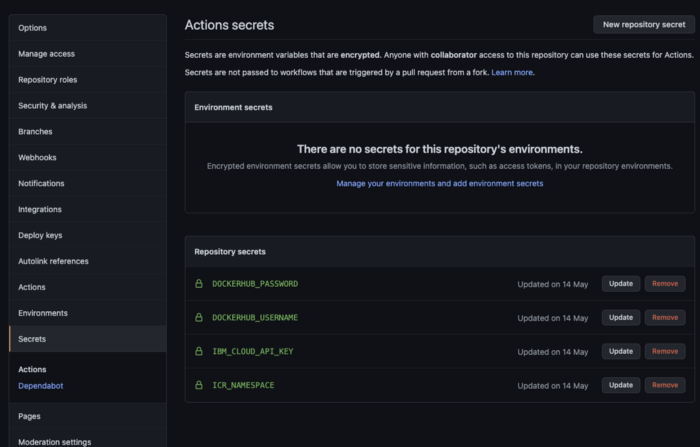Viewport: 700px width, 447px height.
Task: Follow the Learn more link
Action: coord(512,72)
